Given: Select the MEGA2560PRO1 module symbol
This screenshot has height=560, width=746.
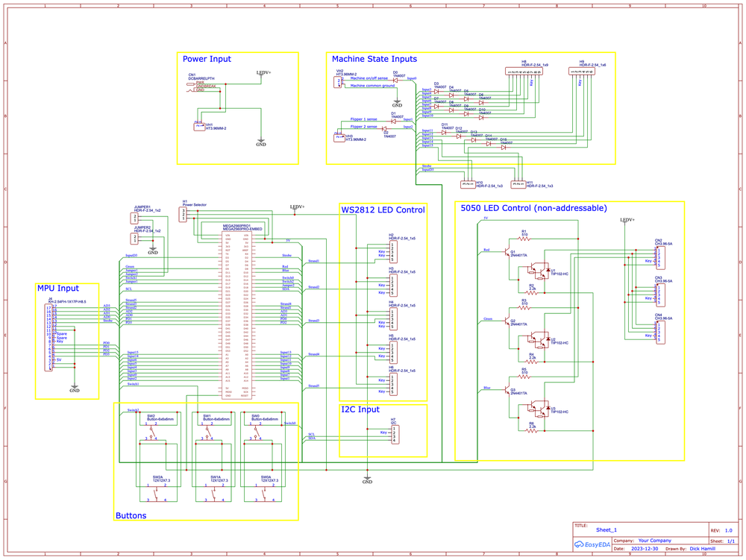Looking at the screenshot, I should [236, 315].
